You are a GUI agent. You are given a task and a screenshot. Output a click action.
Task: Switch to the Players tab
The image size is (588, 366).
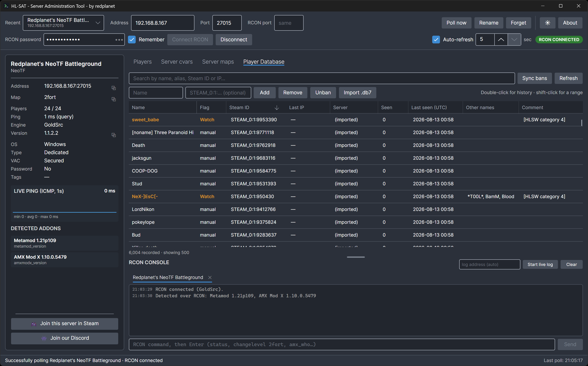click(142, 62)
